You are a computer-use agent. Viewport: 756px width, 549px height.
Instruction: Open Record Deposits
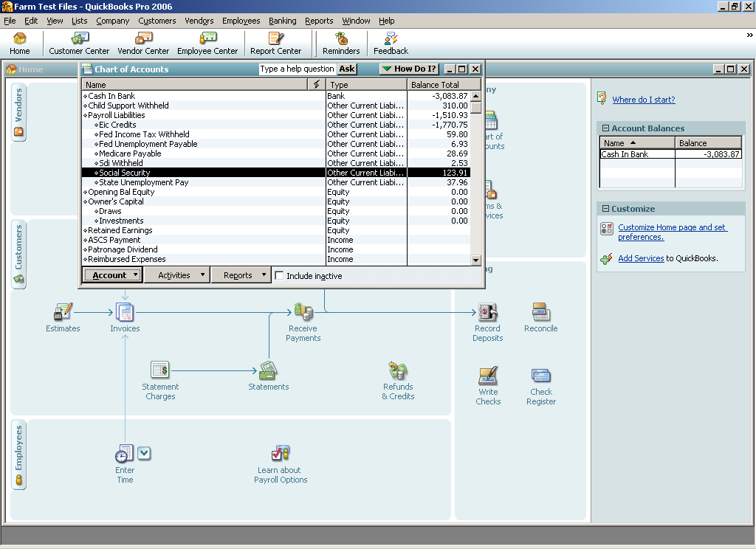(487, 312)
